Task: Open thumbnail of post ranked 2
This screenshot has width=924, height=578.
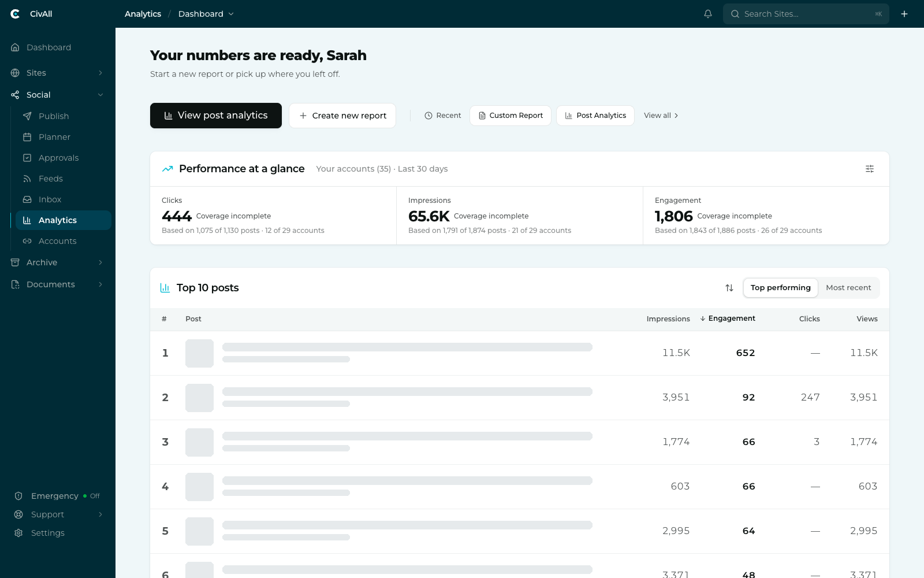Action: pyautogui.click(x=199, y=398)
